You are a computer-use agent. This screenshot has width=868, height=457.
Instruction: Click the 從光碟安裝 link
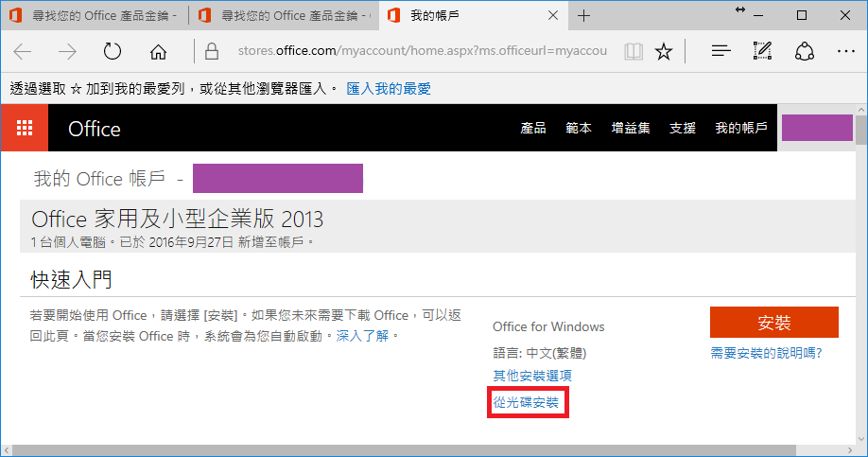526,403
